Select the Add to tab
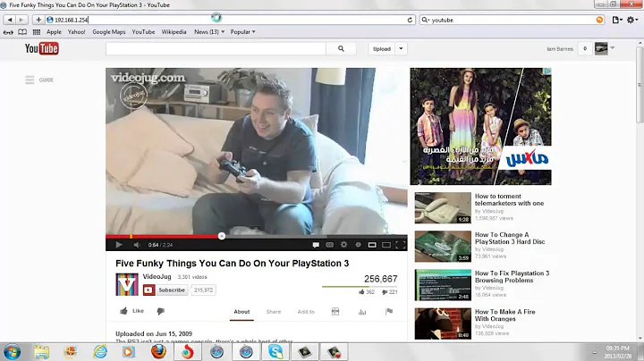Screen dimensions: 644x361 [306, 312]
